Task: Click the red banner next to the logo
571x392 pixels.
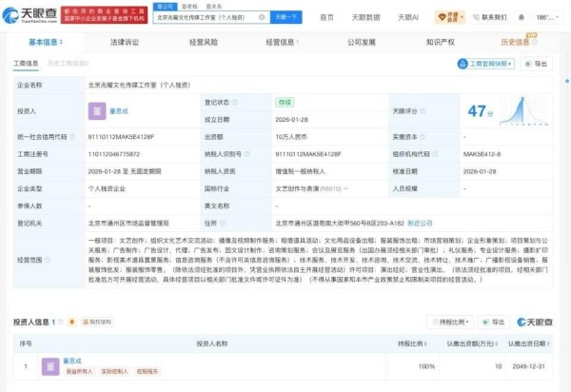Action: (x=104, y=15)
